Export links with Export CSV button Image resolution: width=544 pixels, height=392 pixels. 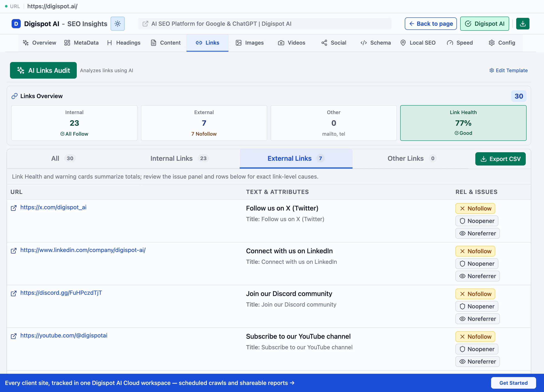500,159
